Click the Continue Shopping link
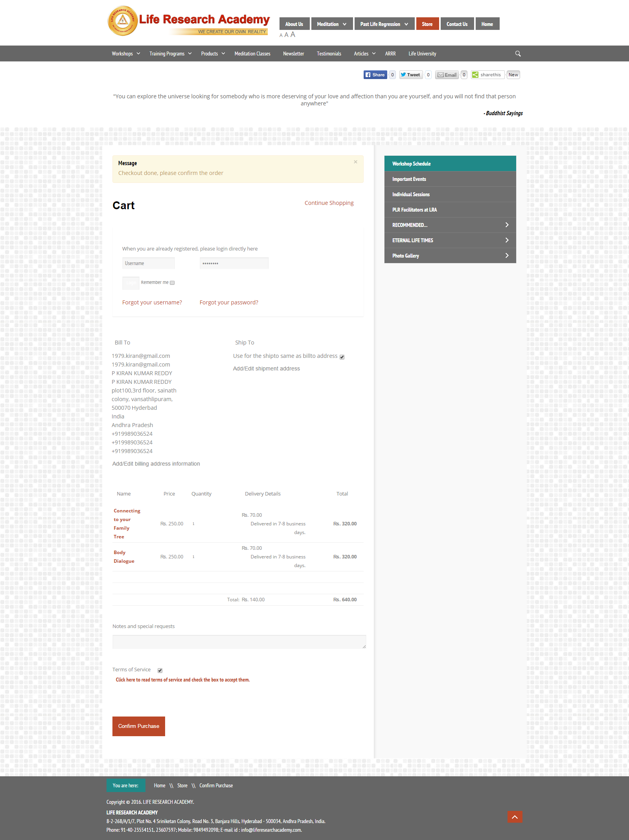The image size is (629, 840). click(329, 203)
